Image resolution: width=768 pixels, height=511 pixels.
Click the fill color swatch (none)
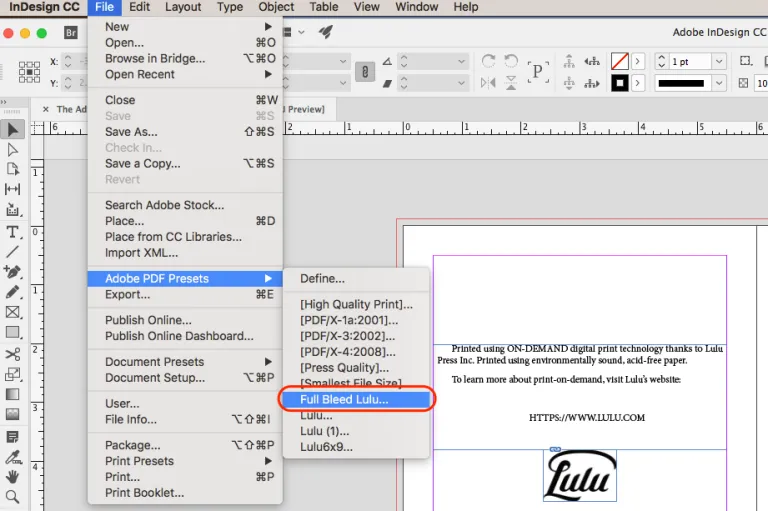pos(620,61)
